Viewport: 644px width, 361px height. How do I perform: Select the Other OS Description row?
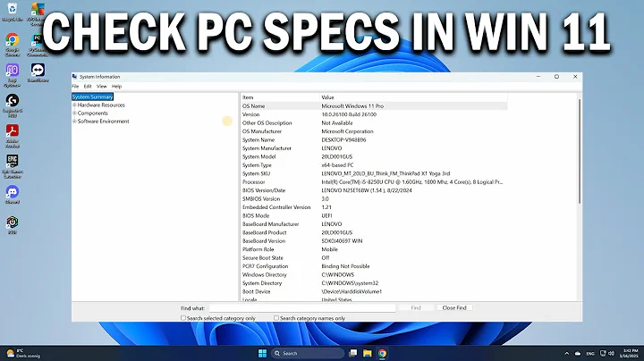tap(374, 123)
